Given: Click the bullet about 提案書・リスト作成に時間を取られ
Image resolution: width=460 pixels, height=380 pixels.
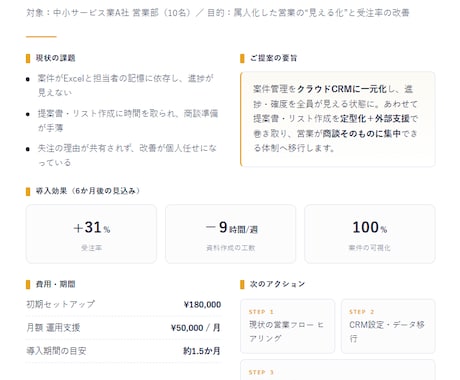Looking at the screenshot, I should coord(128,120).
